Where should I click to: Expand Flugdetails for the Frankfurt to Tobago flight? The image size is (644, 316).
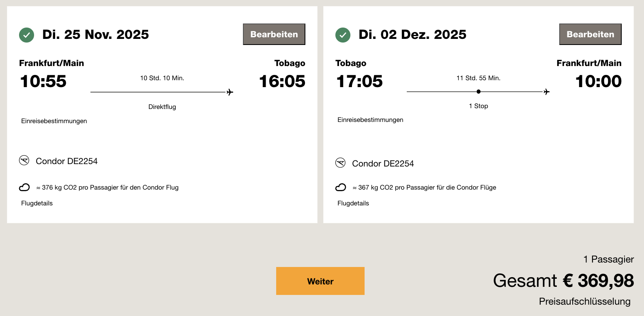pos(37,203)
